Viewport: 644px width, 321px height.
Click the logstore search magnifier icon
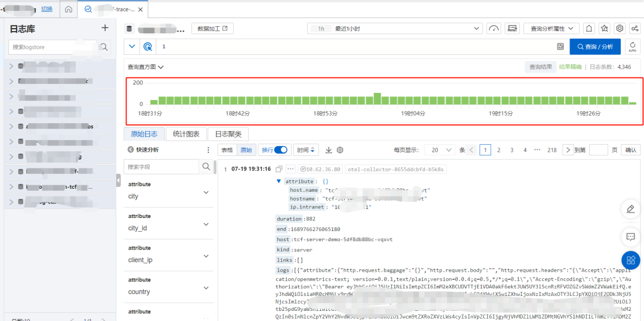(x=104, y=47)
